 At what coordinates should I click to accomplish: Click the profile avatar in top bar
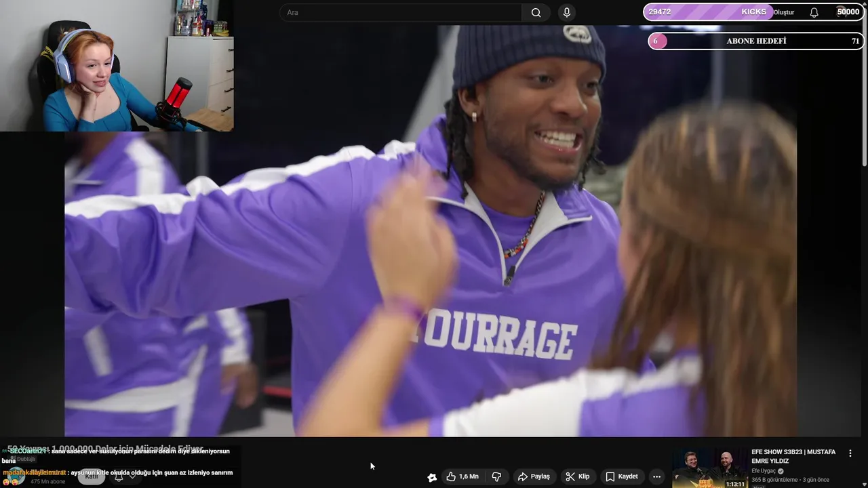click(x=842, y=12)
